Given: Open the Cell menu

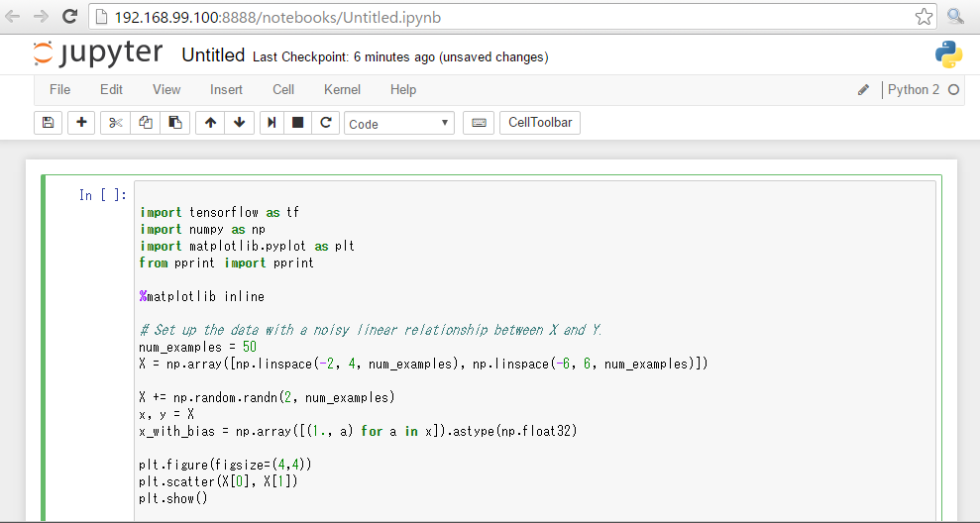Looking at the screenshot, I should [283, 89].
